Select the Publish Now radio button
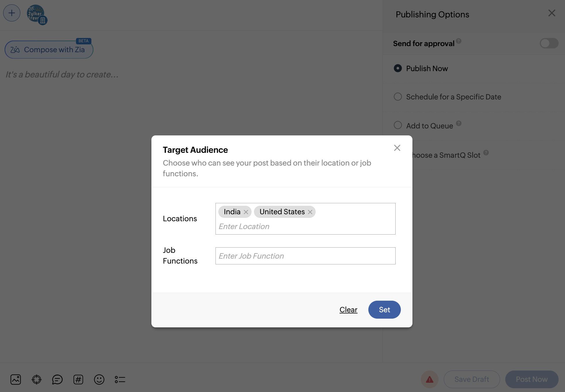This screenshot has height=392, width=565. 398,68
